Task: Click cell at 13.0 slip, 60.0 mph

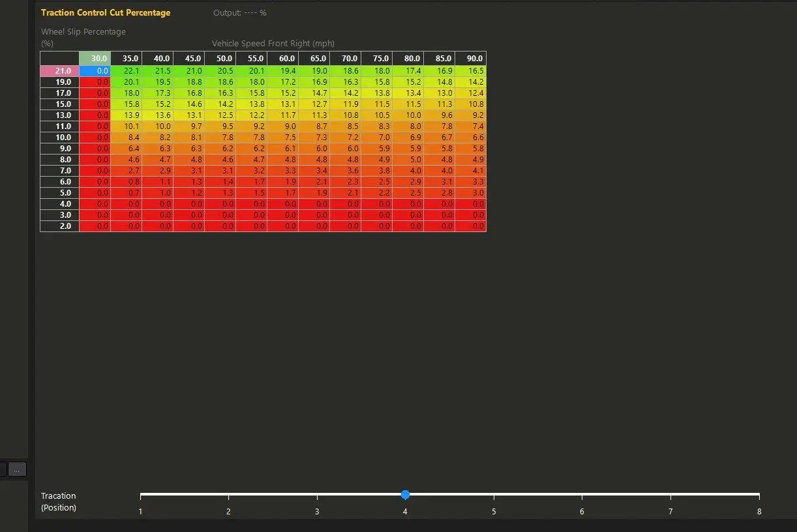Action: [283, 115]
